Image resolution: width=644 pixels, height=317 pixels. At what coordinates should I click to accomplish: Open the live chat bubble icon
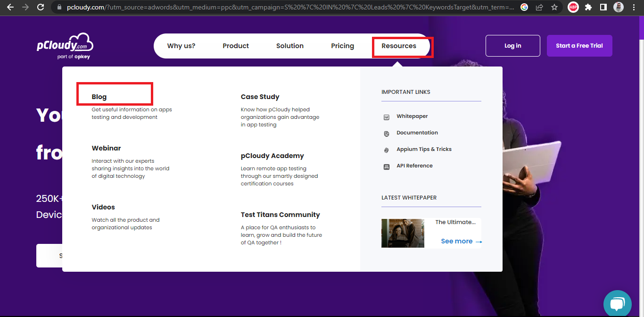pos(617,304)
